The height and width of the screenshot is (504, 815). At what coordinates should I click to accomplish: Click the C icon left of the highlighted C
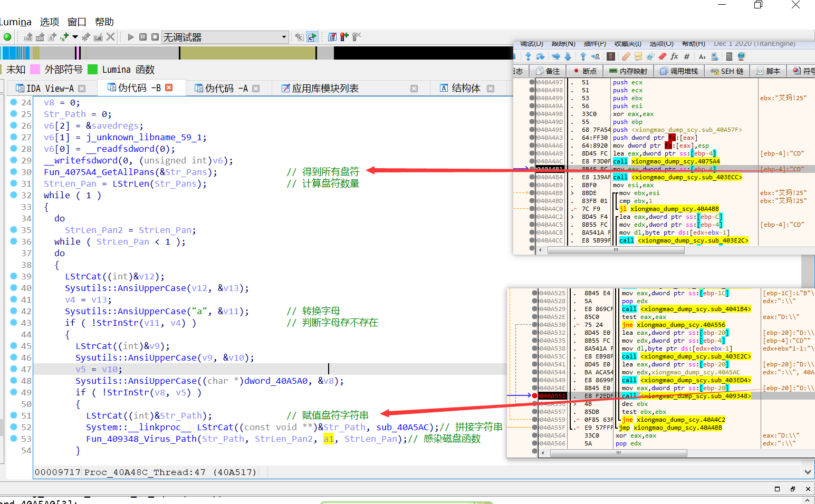[299, 37]
